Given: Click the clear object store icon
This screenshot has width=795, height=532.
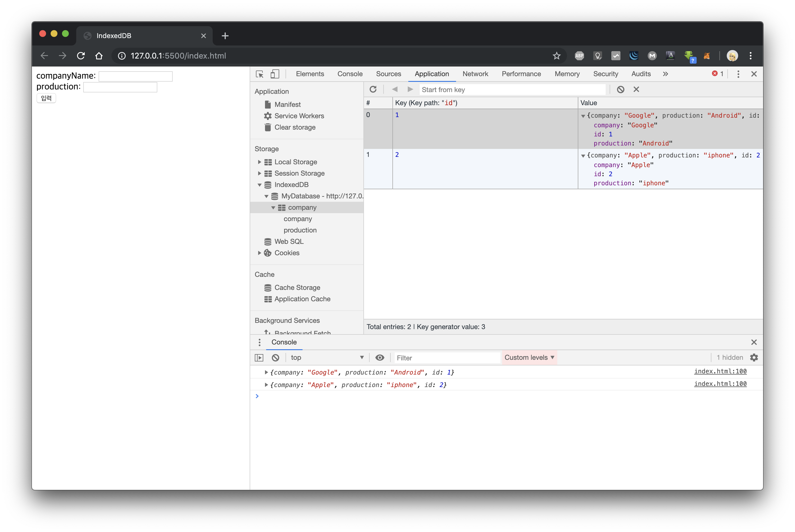Looking at the screenshot, I should [x=620, y=89].
